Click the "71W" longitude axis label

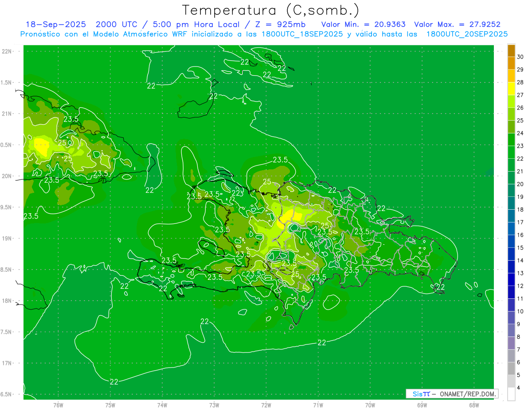click(318, 405)
